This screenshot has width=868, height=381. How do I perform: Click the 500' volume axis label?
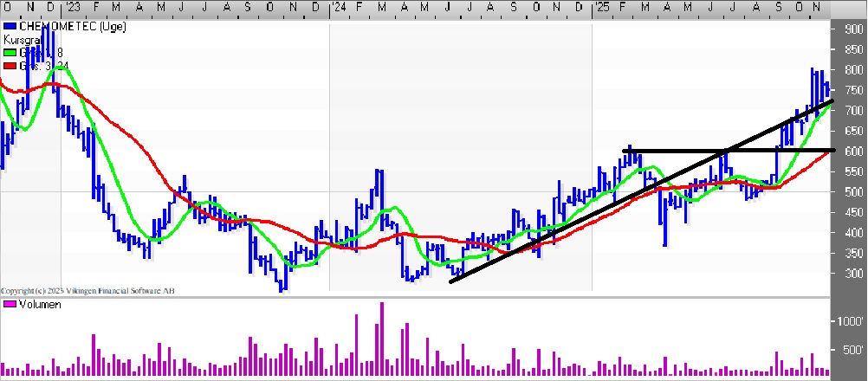coord(851,350)
